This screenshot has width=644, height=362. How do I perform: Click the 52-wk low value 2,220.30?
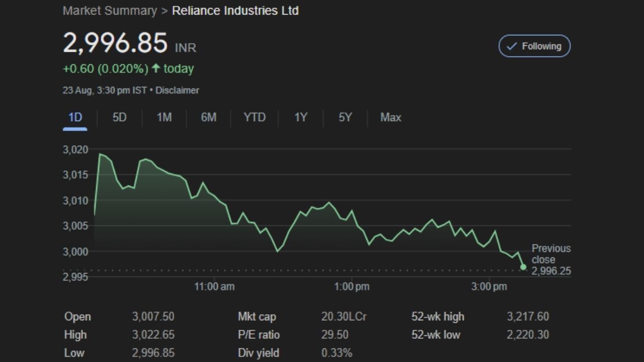pos(528,335)
